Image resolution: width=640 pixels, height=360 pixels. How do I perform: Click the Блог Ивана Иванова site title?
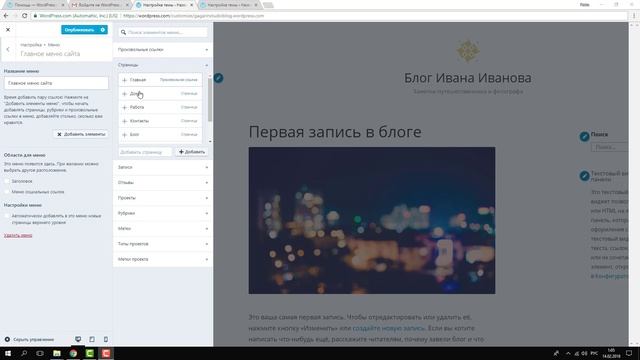click(x=468, y=78)
